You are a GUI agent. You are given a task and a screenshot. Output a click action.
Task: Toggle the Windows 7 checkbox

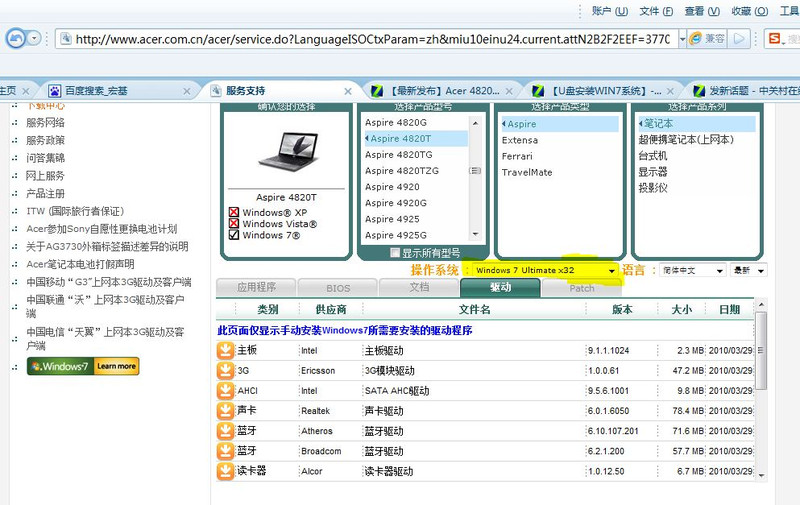[234, 236]
